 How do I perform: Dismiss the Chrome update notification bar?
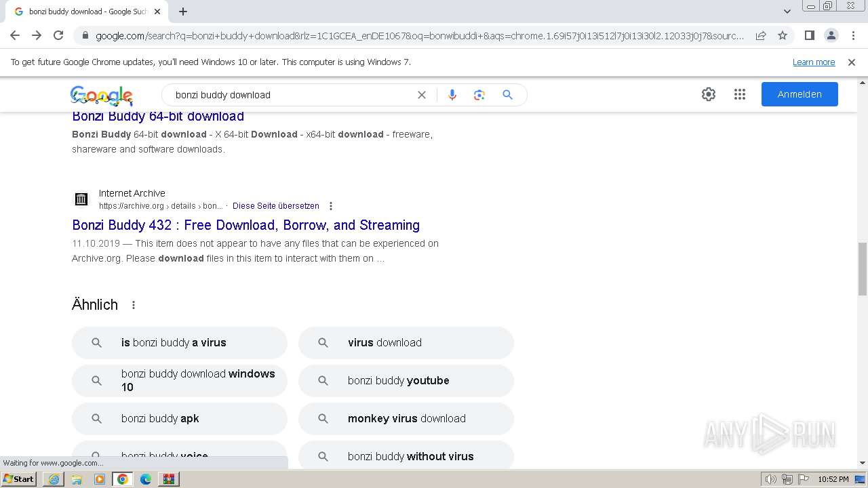[x=852, y=62]
